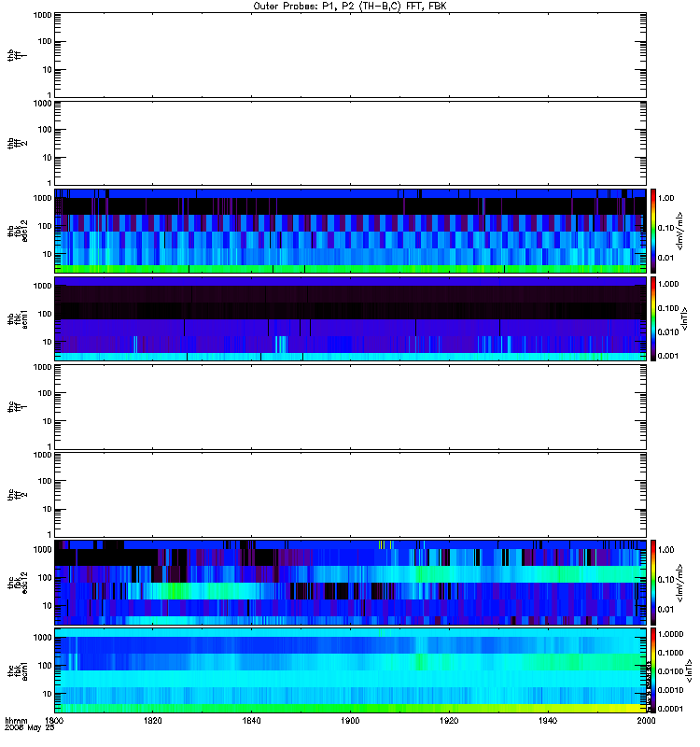700x747 pixels.
Task: Click the <|mV/m|> unit label beside thb edc12 color bar
Action: click(x=680, y=231)
